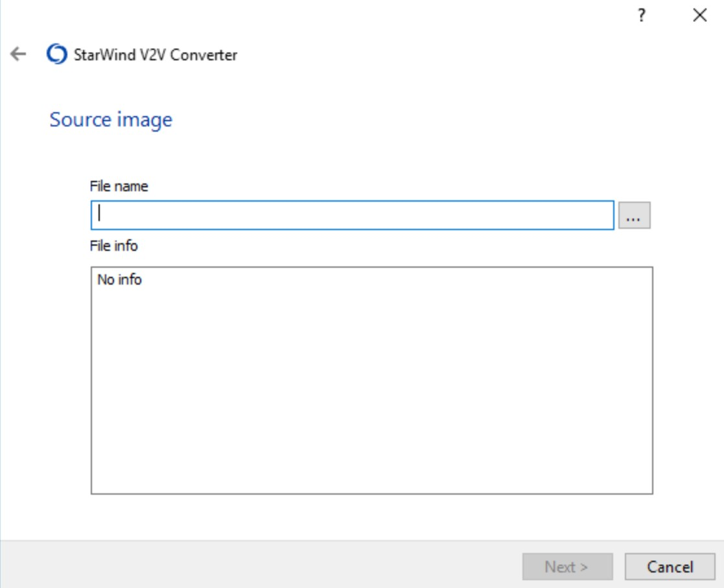Viewport: 724px width, 588px height.
Task: Click the 'Source image' heading
Action: [x=111, y=120]
